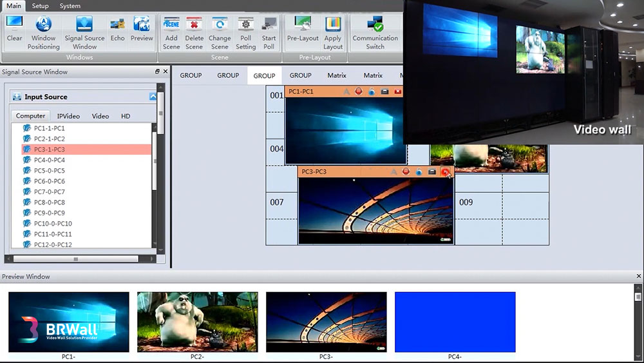Click the PC2 preview thumbnail
The image size is (644, 363).
[x=198, y=322]
